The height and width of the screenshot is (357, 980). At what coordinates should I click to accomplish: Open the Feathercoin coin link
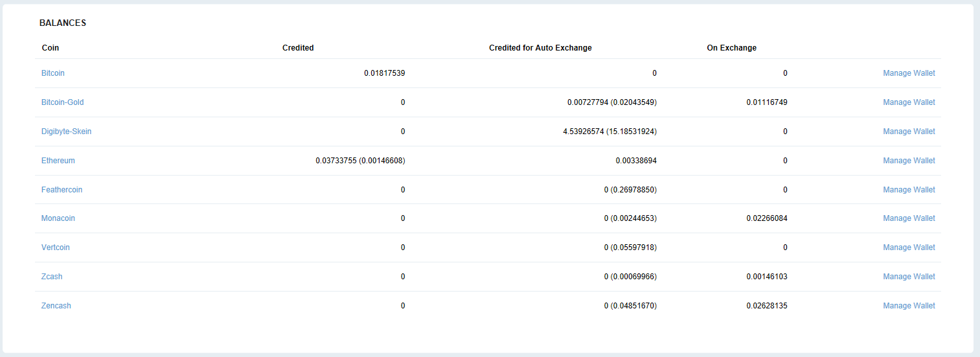[x=62, y=190]
